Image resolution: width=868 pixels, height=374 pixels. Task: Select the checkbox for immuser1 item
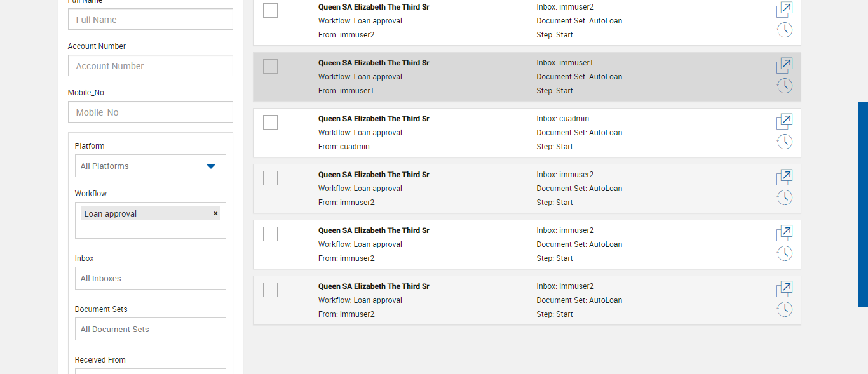click(270, 66)
